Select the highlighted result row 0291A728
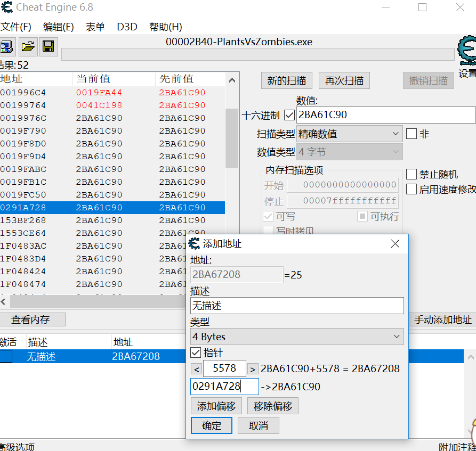Image resolution: width=476 pixels, height=451 pixels. point(112,208)
